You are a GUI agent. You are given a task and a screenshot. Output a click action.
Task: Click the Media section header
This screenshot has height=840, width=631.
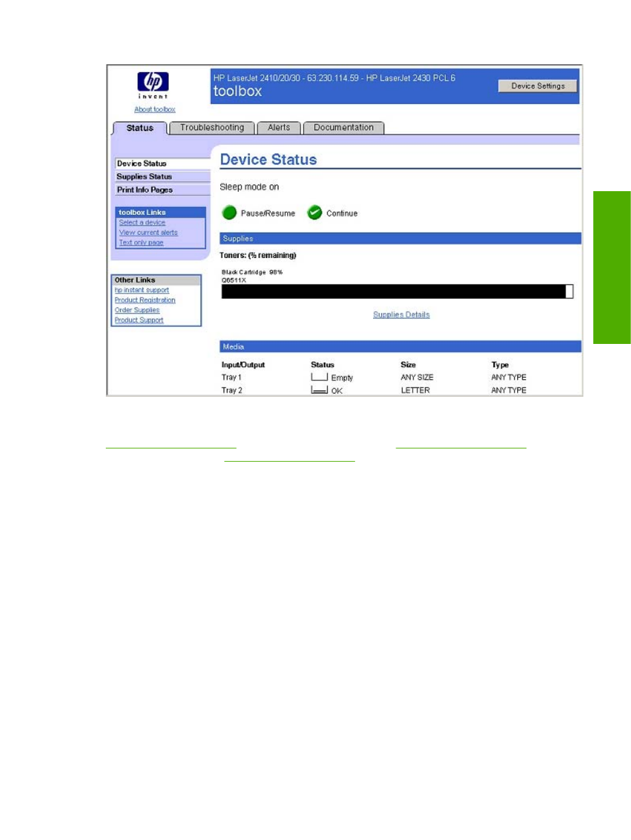point(400,347)
